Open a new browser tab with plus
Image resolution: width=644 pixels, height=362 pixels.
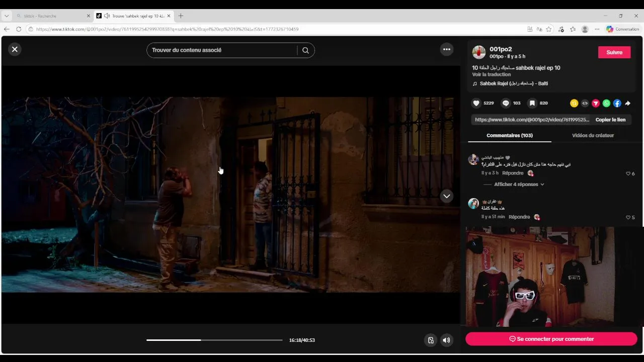click(x=181, y=16)
